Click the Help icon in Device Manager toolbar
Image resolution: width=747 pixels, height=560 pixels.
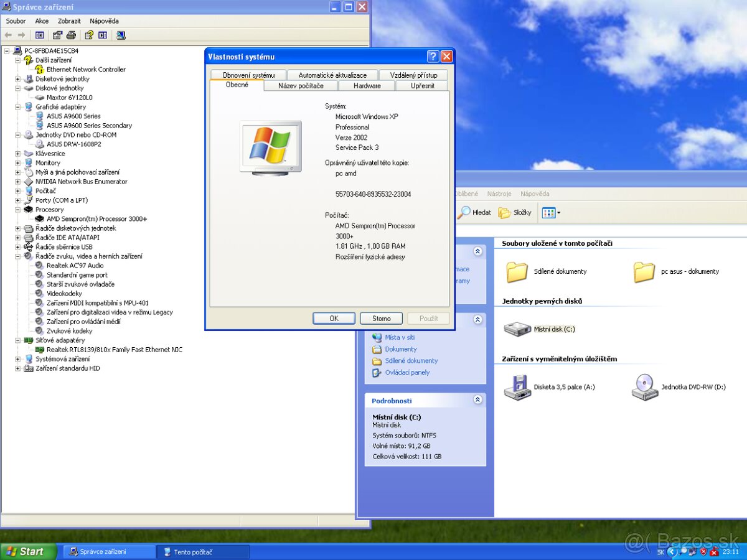[x=89, y=35]
